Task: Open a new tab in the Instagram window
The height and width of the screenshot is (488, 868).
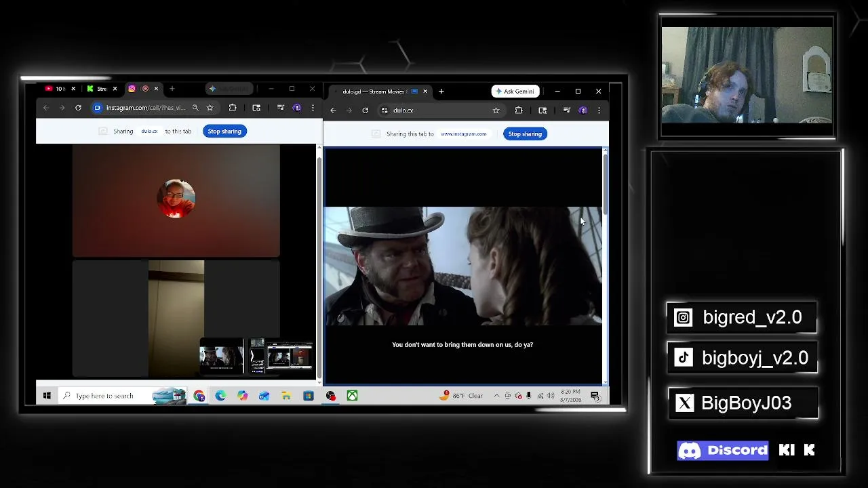Action: coord(172,89)
